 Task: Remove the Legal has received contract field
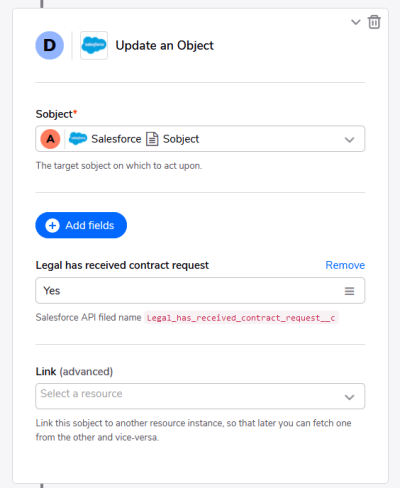click(345, 265)
